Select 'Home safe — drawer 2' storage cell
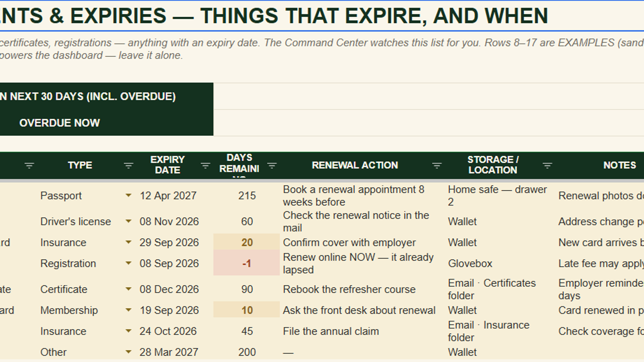This screenshot has width=644, height=362. coord(500,196)
